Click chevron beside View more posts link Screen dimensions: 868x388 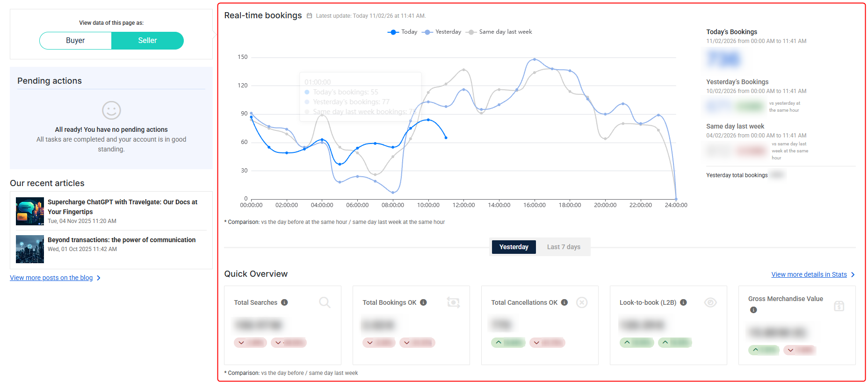click(98, 278)
